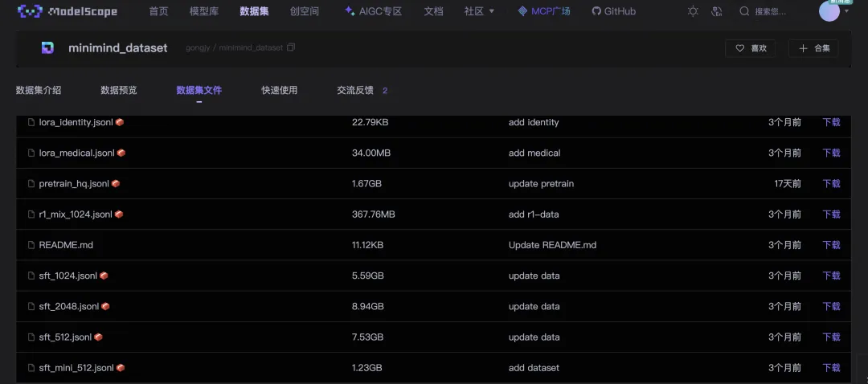Toggle the light/dark theme sun icon
Screen dimensions: 868x384
(693, 11)
